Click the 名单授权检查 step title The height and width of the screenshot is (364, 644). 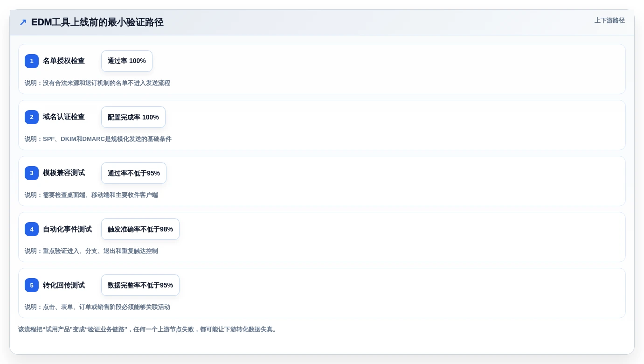(x=64, y=61)
